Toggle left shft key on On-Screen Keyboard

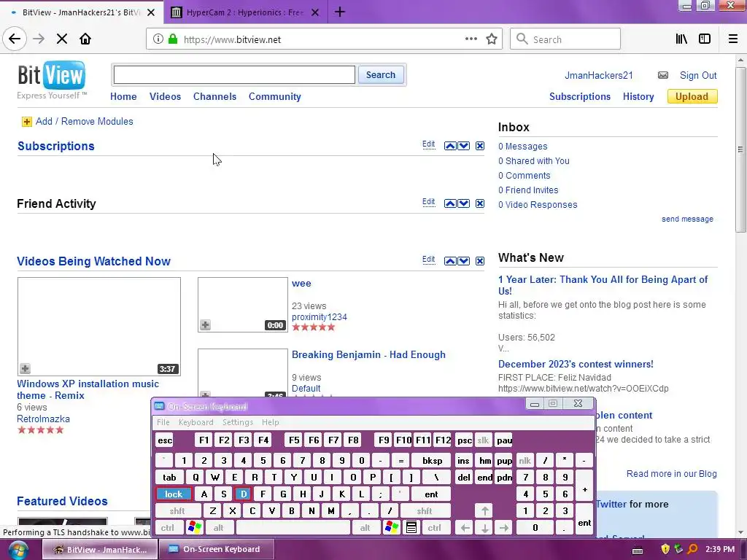coord(177,511)
